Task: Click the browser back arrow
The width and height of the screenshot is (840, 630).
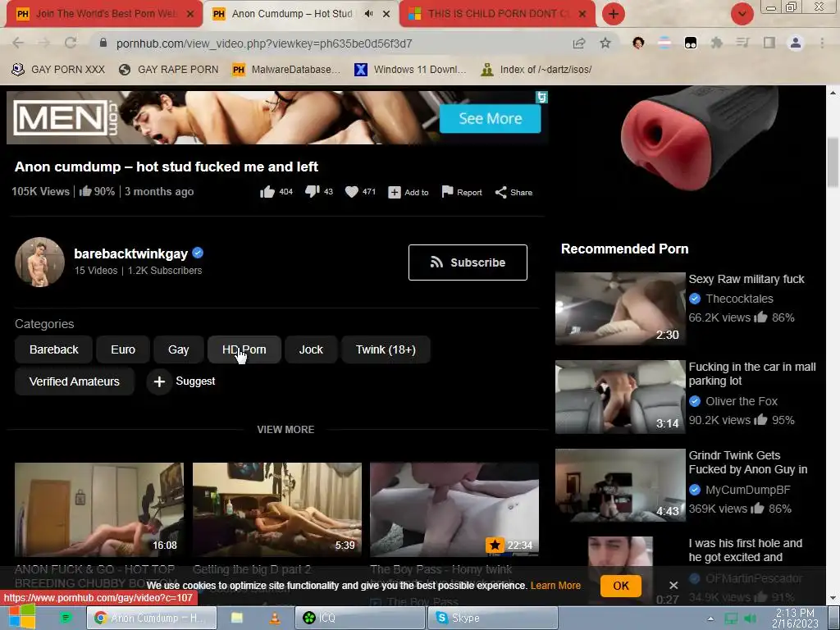Action: pos(18,43)
